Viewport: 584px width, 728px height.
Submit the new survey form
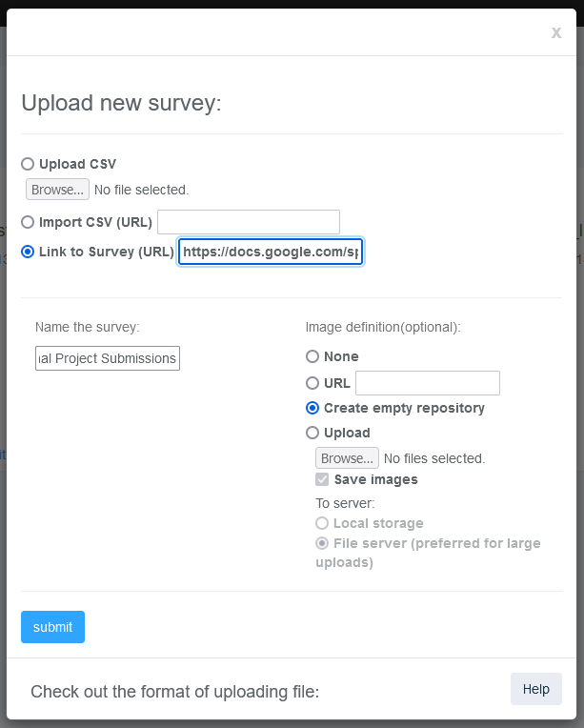coord(53,627)
